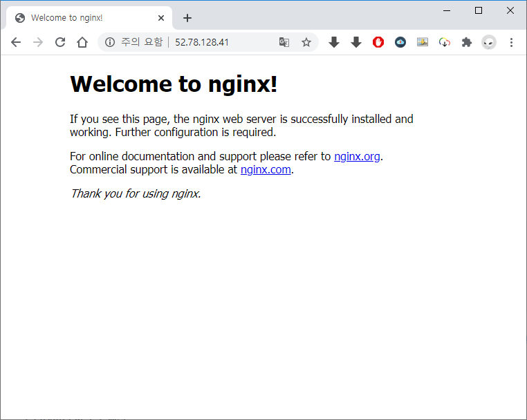This screenshot has height=420, width=527.
Task: Click the forward navigation arrow
Action: [38, 42]
